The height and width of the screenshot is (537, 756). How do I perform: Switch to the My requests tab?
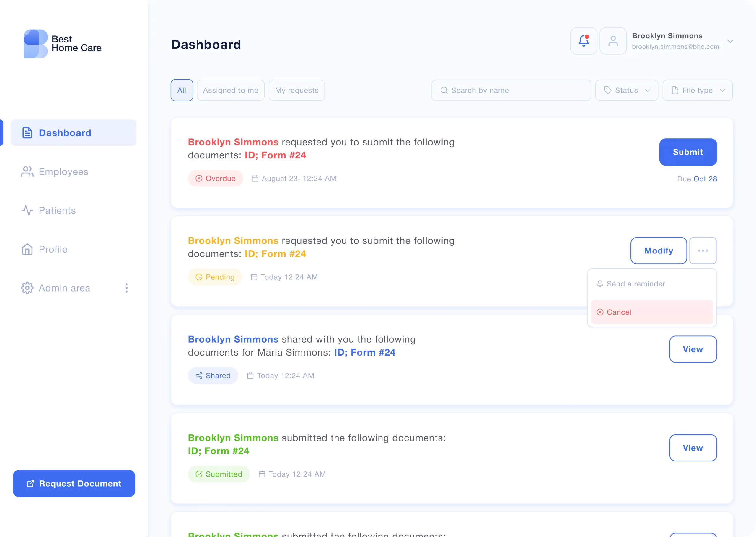pyautogui.click(x=296, y=90)
